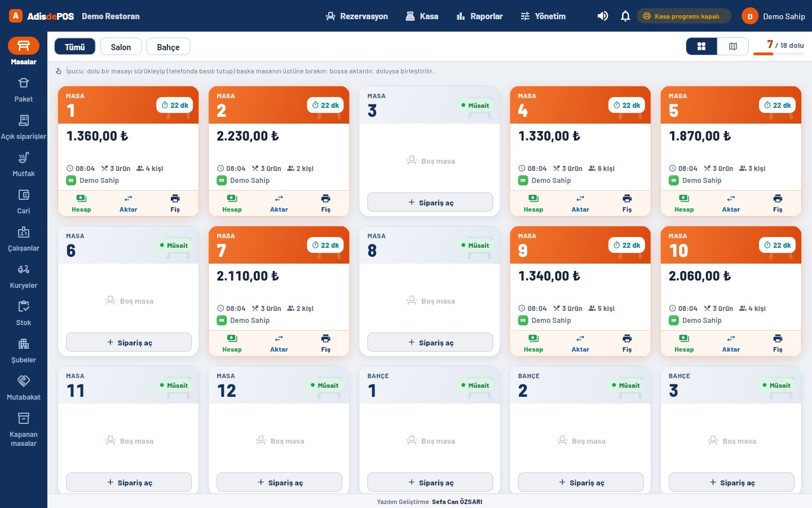Viewport: 812px width, 508px height.
Task: Open the Yönetim menu
Action: tap(543, 16)
